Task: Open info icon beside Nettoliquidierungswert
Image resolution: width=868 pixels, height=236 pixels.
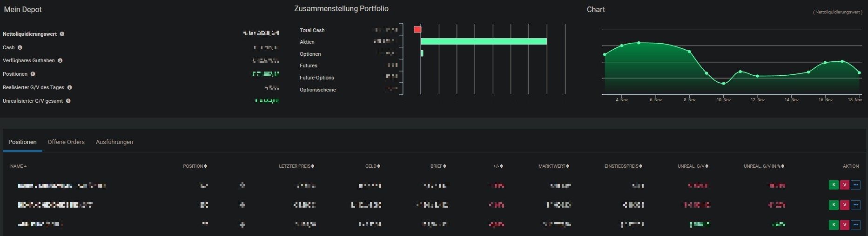Action: click(x=62, y=34)
